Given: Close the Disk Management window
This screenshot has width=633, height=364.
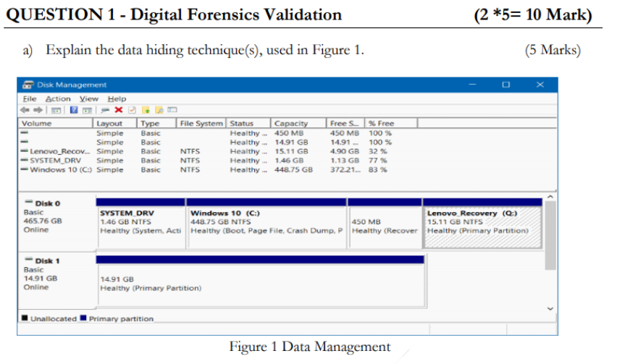Looking at the screenshot, I should click(x=540, y=85).
